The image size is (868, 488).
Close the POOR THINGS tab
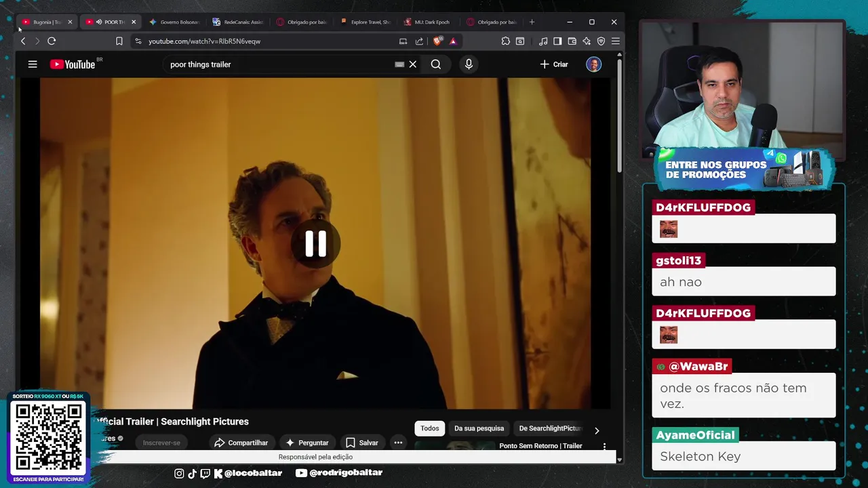tap(134, 22)
